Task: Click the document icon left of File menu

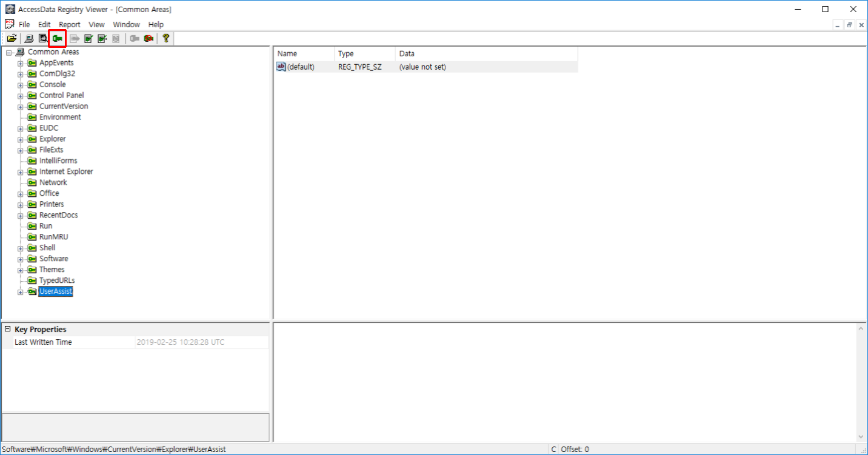Action: (x=10, y=24)
